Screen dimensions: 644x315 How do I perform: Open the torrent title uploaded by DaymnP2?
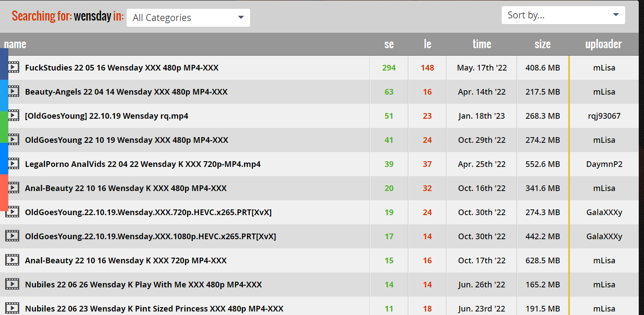(143, 164)
